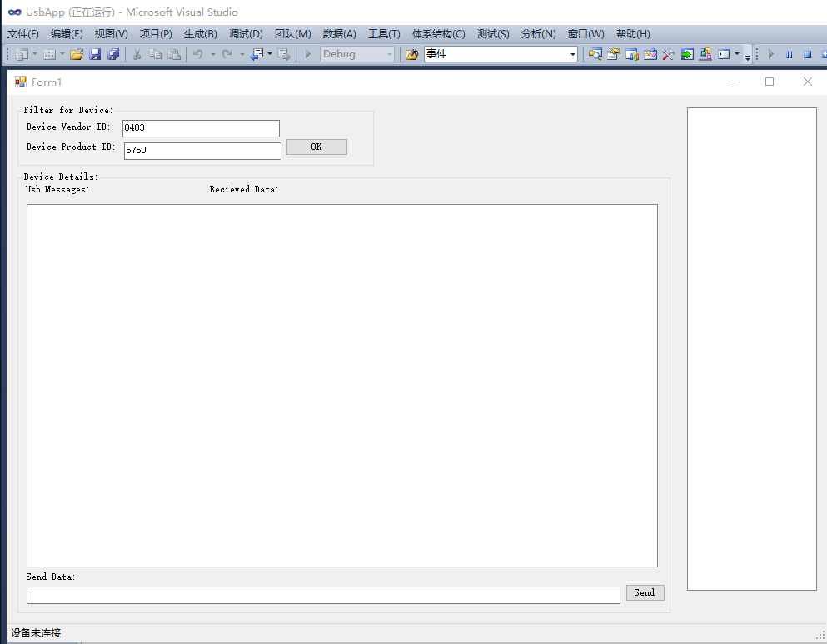Click the Save All icon
827x644 pixels.
(x=113, y=54)
